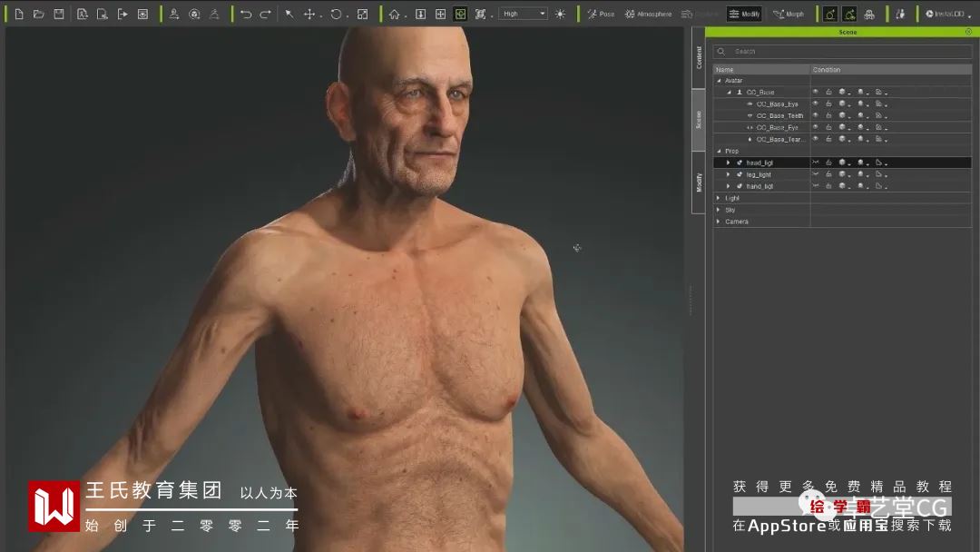Screen dimensions: 980x552
Task: Click the Pose toolbar button
Action: (601, 14)
